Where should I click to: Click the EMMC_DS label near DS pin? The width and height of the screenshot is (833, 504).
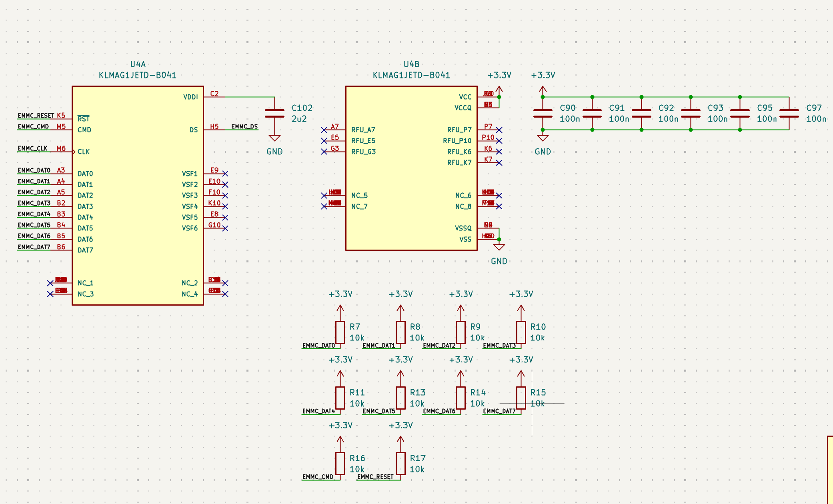pyautogui.click(x=244, y=126)
